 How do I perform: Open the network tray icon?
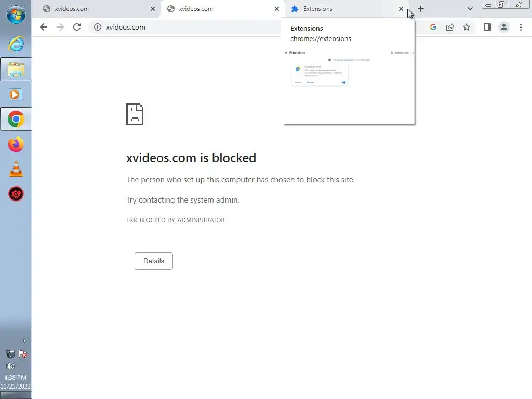pos(10,354)
